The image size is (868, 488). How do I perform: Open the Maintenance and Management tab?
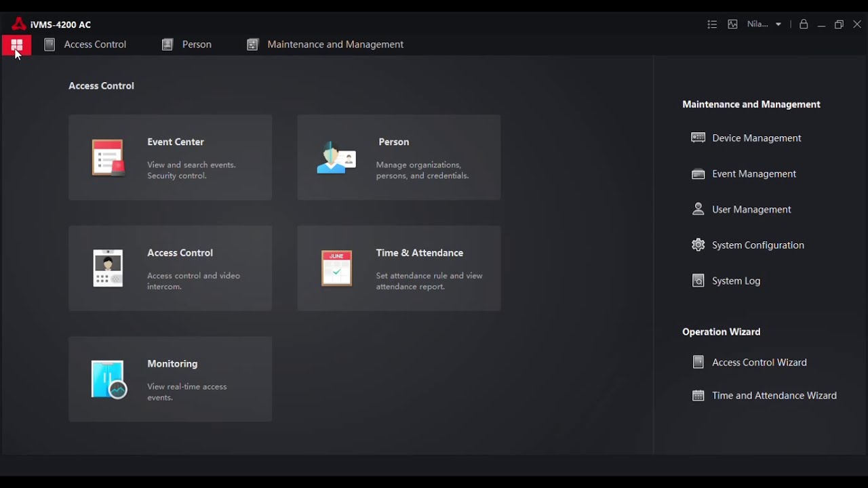point(325,45)
